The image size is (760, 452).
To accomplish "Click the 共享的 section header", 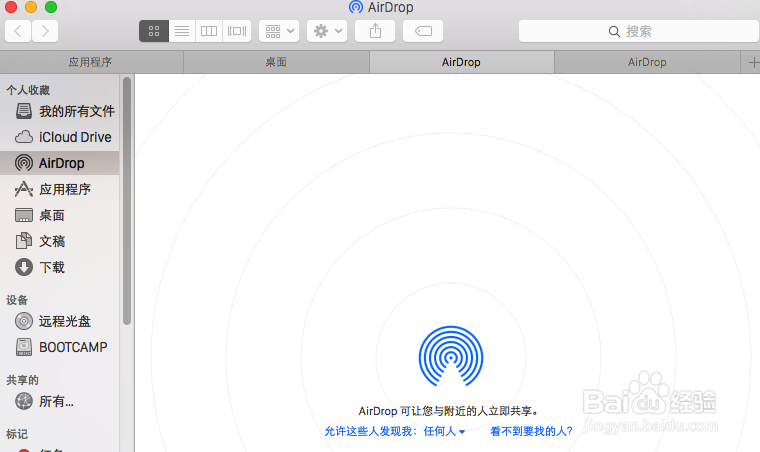I will [x=22, y=380].
